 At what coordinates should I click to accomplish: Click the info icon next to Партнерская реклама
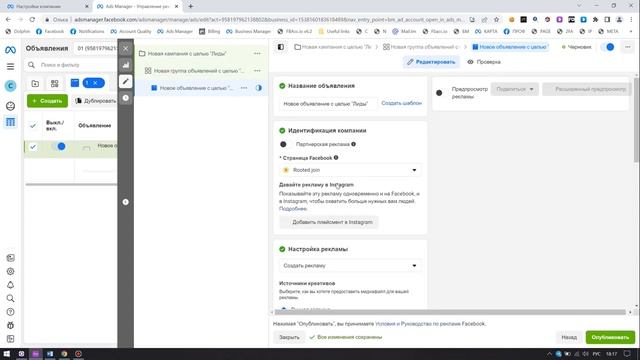(x=353, y=144)
